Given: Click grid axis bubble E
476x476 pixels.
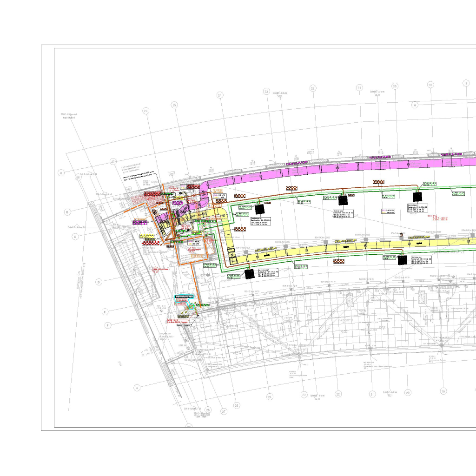Looking at the screenshot, I should pos(105,312).
